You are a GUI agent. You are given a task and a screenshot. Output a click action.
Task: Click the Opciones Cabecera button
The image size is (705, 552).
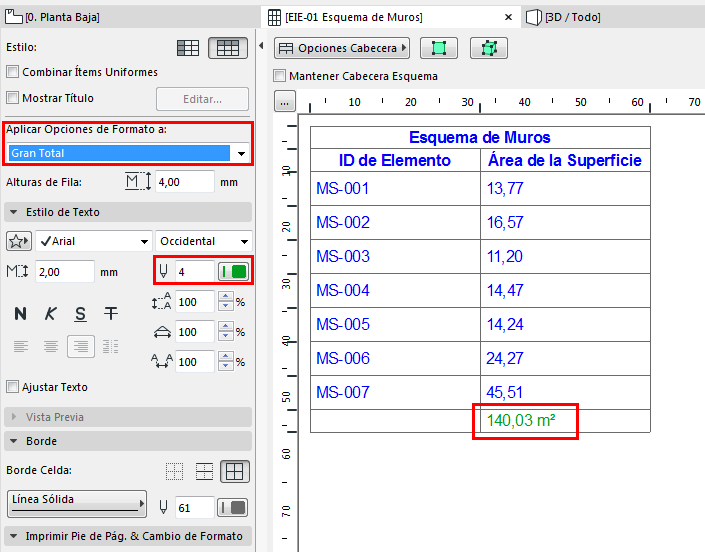[x=342, y=48]
